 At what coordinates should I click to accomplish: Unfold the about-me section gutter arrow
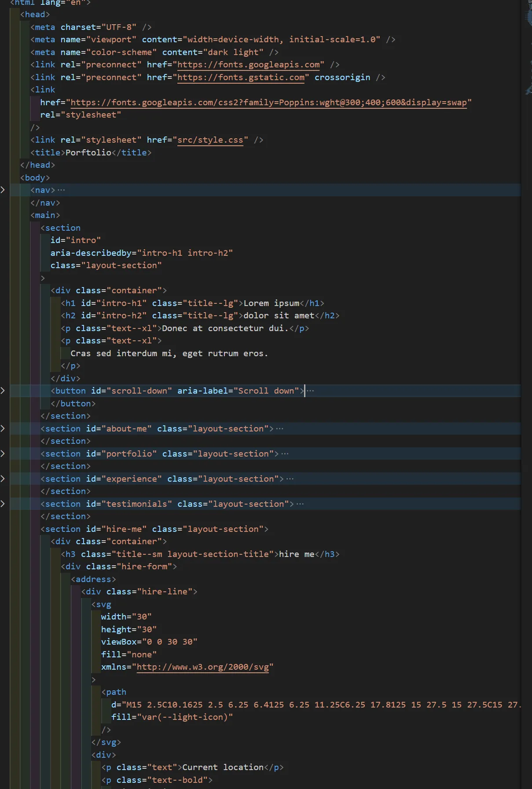coord(3,429)
